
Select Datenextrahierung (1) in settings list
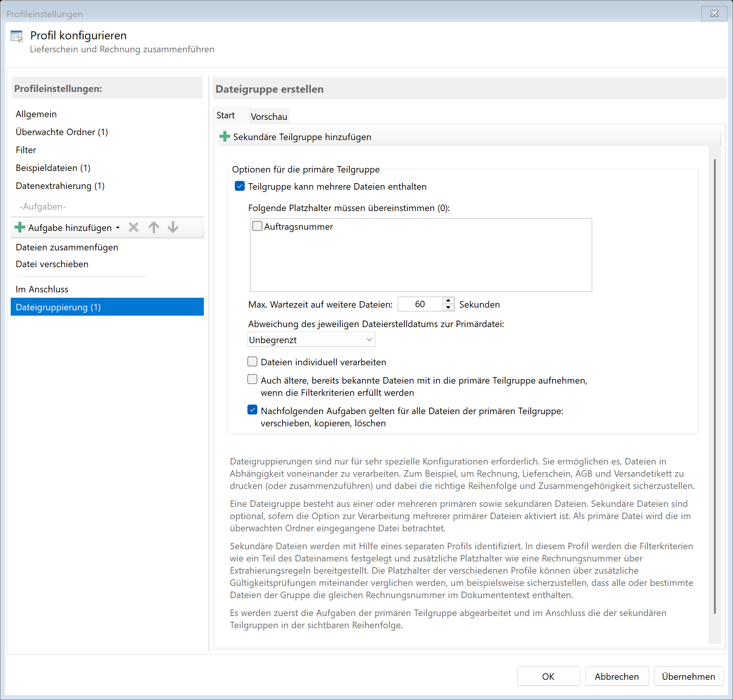point(60,186)
